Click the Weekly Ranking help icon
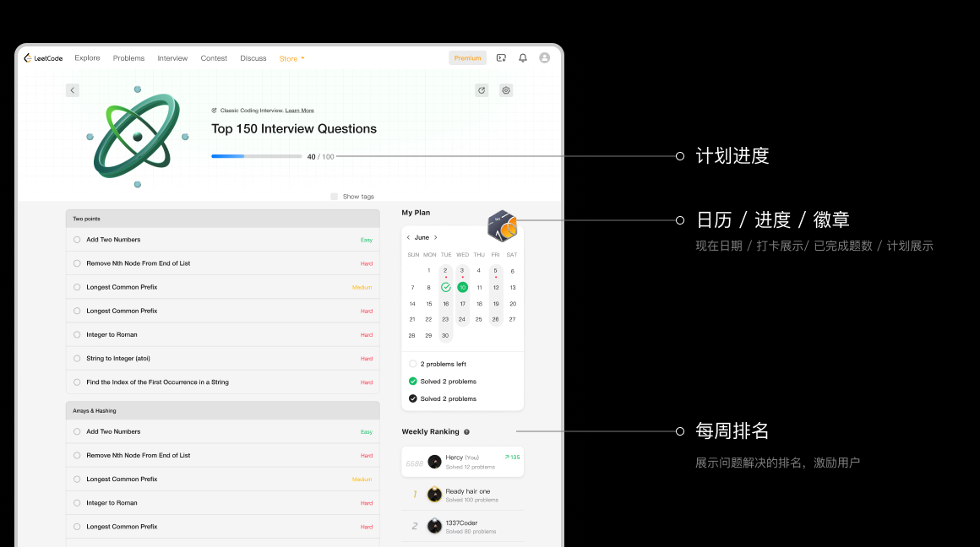The image size is (980, 547). pos(467,432)
